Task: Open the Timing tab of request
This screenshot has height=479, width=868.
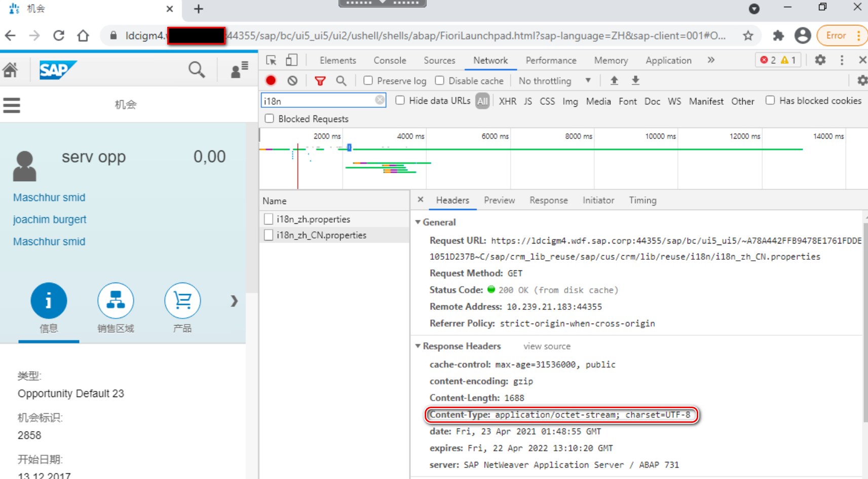Action: (x=643, y=201)
